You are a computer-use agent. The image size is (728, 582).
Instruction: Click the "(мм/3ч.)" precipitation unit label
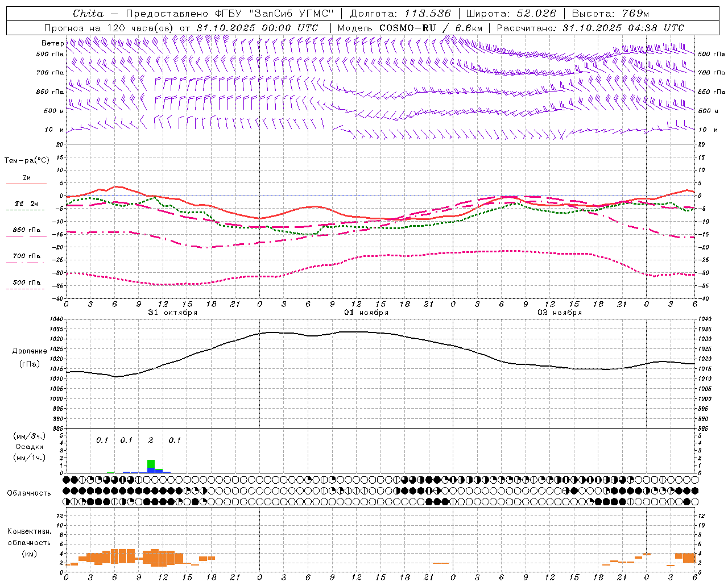pyautogui.click(x=30, y=436)
